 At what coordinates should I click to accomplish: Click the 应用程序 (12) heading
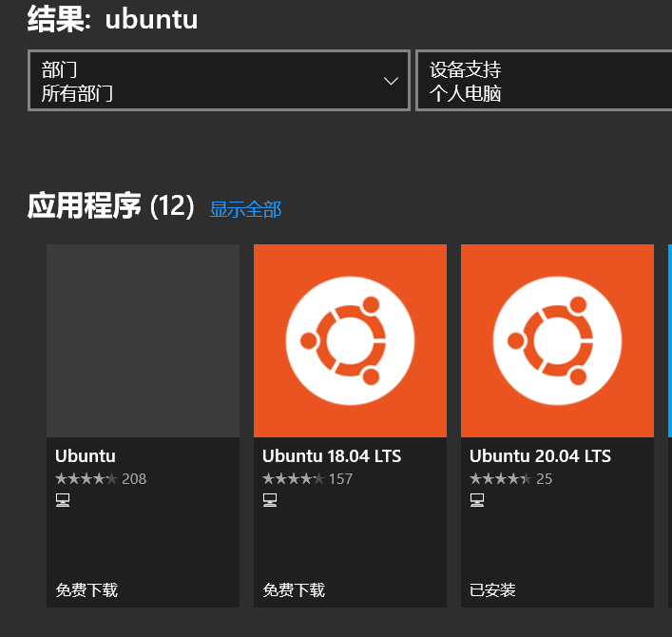click(111, 205)
